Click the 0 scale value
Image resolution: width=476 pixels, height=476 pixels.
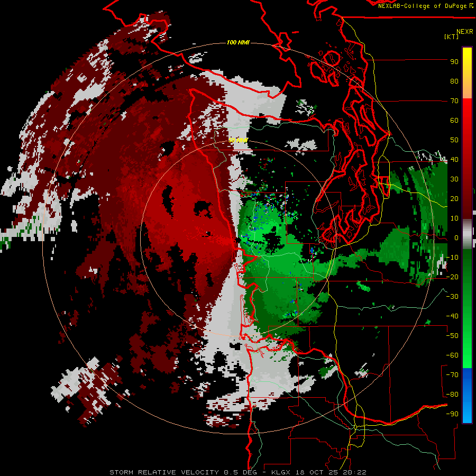coord(456,238)
